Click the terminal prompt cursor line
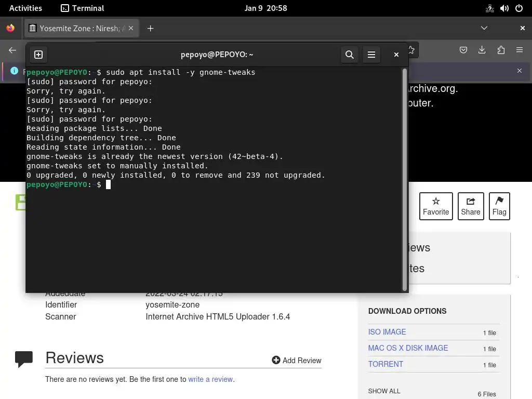532x399 pixels. (69, 184)
